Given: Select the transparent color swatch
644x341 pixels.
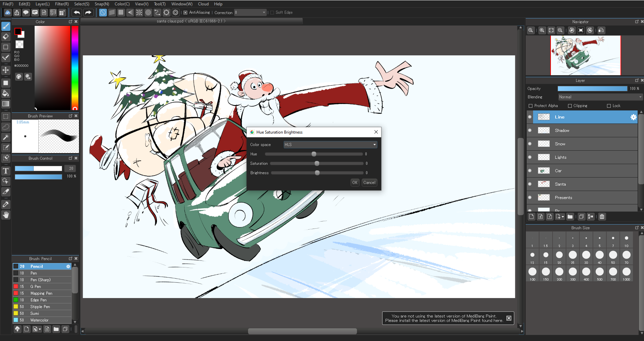Looking at the screenshot, I should click(20, 44).
